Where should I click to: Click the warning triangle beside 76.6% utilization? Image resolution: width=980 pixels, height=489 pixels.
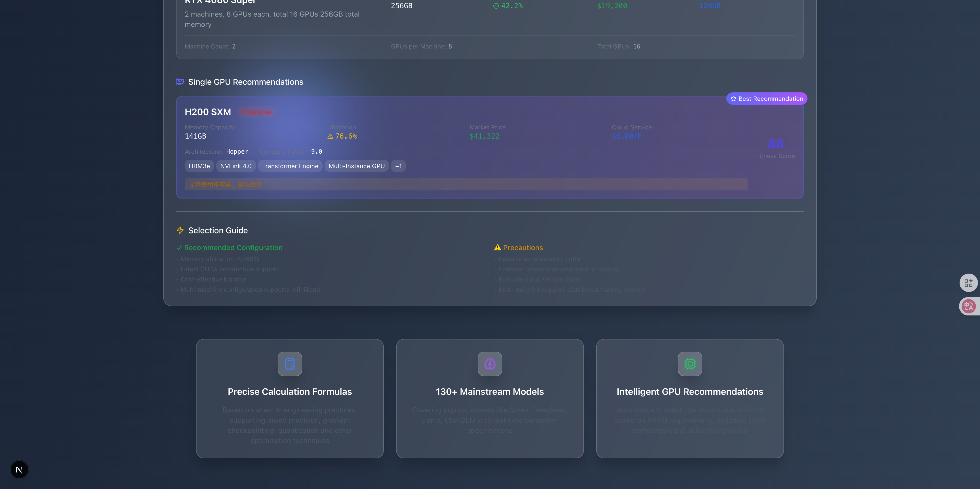[x=330, y=136]
